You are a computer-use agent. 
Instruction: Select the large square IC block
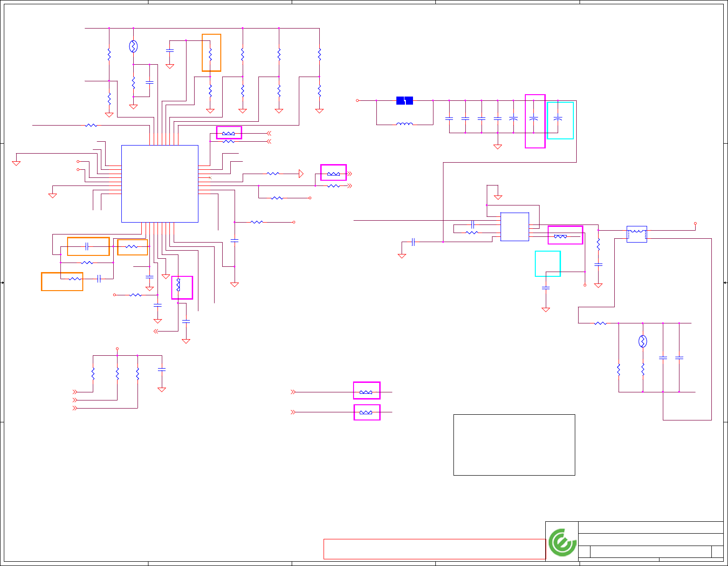click(160, 184)
